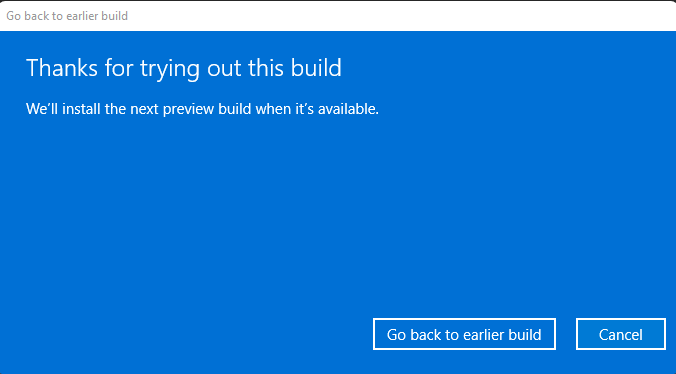
Task: Cancel the rollback dialog
Action: (x=621, y=334)
